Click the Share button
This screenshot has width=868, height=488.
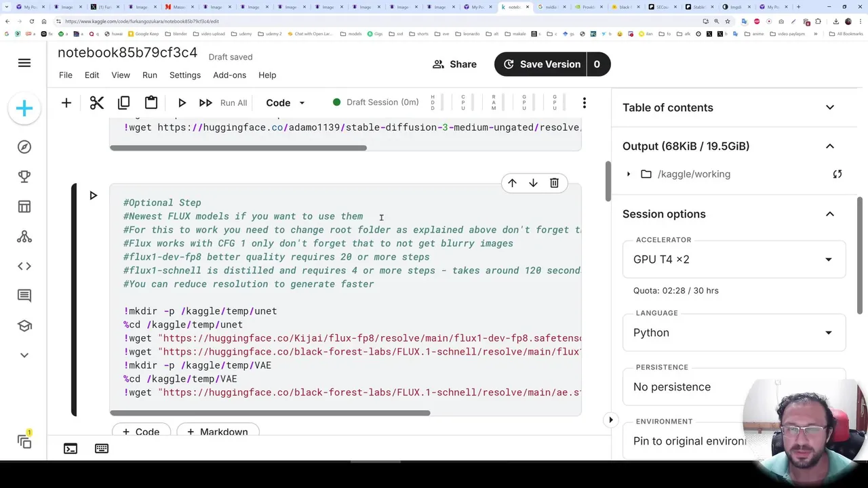coord(454,64)
